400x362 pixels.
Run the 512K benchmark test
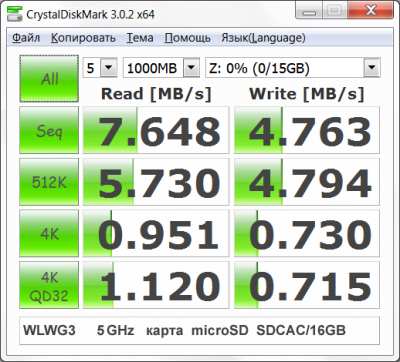tap(49, 182)
